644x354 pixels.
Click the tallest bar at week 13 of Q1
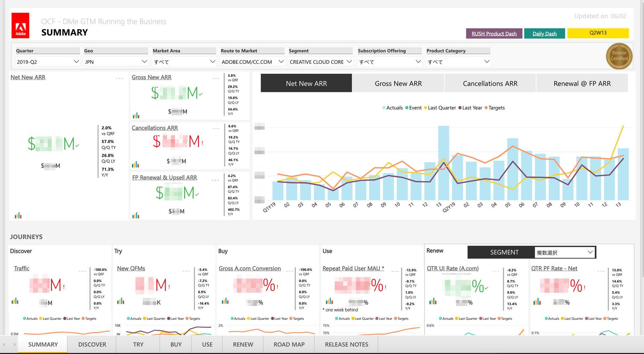(x=444, y=162)
